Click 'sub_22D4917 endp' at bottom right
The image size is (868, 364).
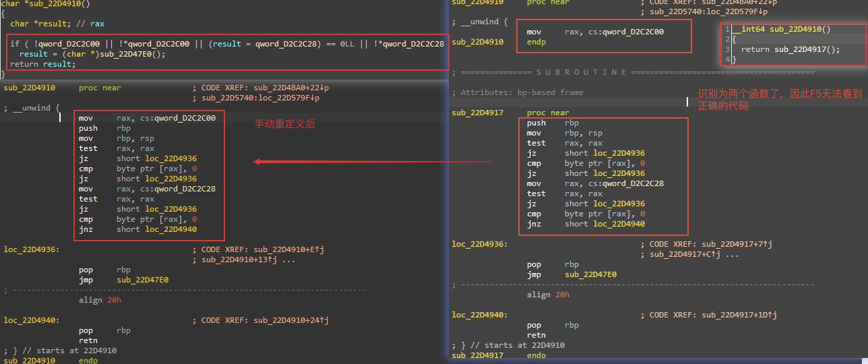[499, 355]
